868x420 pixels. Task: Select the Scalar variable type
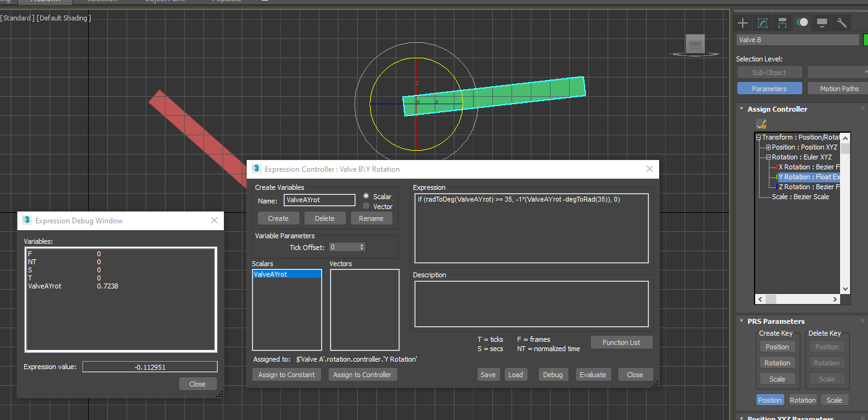point(367,196)
